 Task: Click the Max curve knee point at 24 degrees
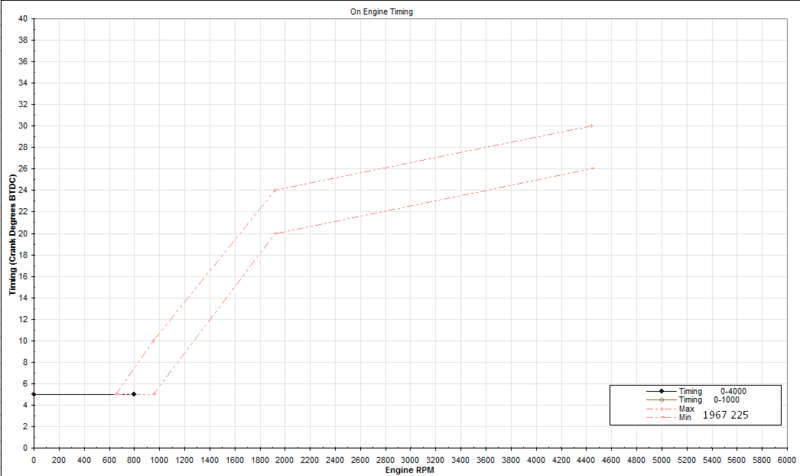(274, 190)
